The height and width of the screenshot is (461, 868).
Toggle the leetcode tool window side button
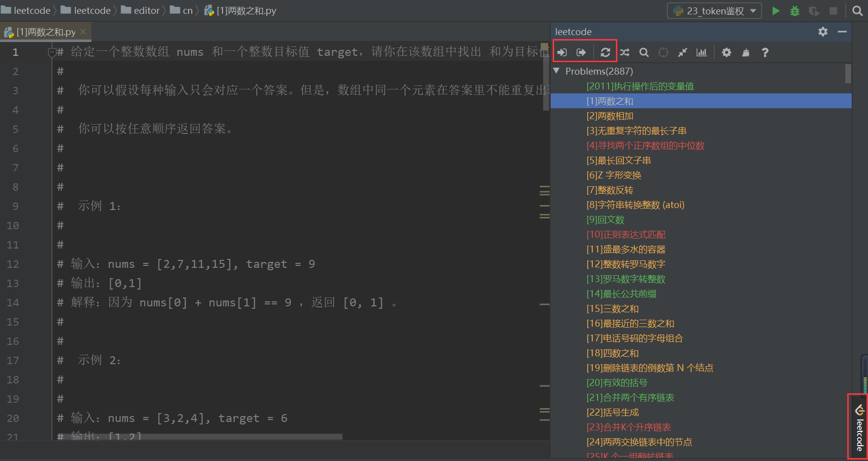click(x=860, y=427)
